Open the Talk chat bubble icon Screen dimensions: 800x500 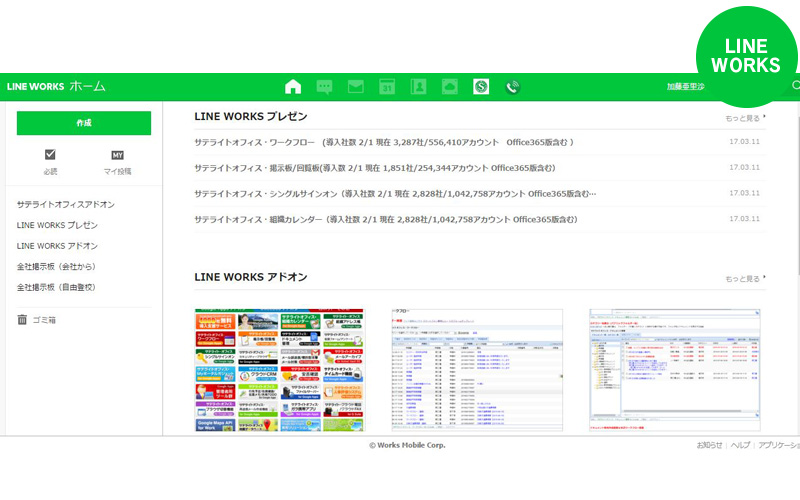(x=324, y=87)
